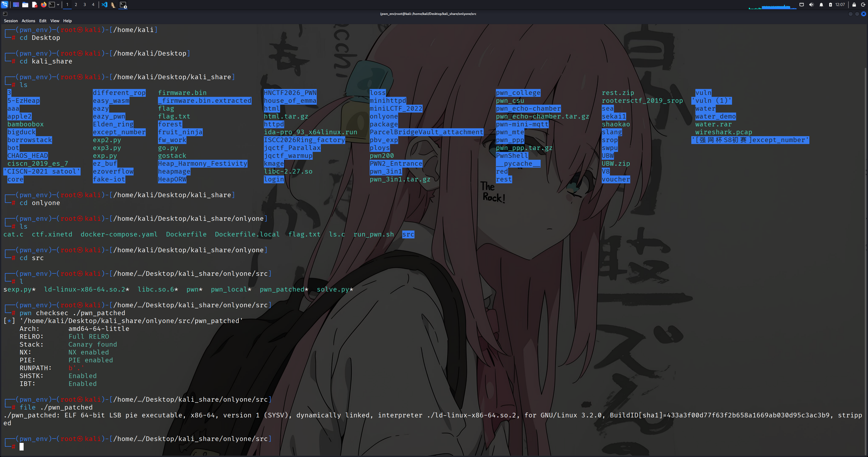Switch to workspace 4

[x=93, y=5]
